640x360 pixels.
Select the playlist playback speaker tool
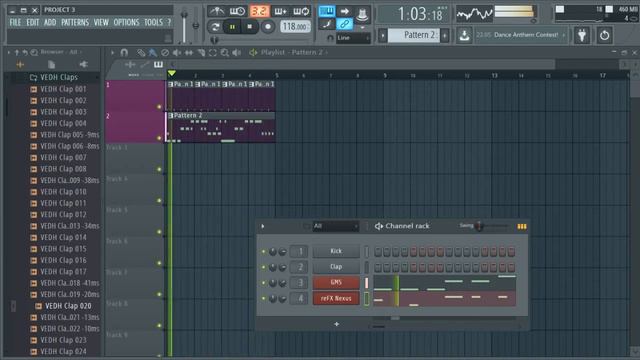(x=237, y=53)
